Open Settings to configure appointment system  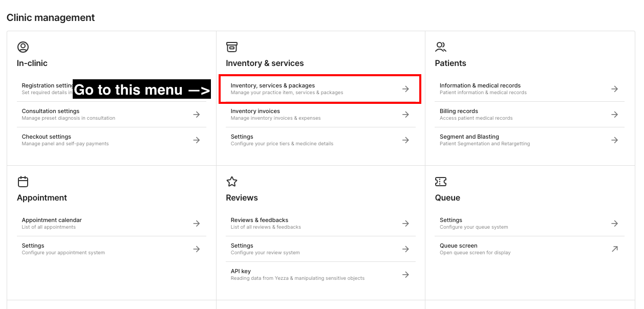pos(112,249)
